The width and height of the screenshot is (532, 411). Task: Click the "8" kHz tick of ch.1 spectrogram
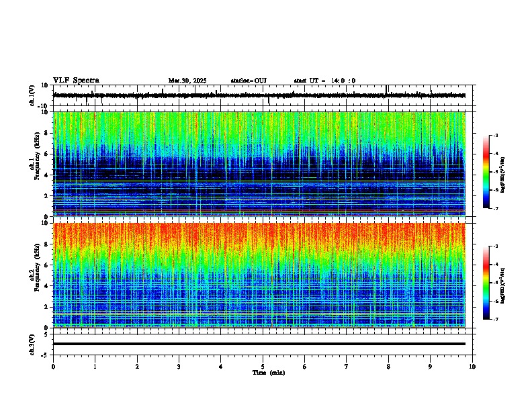click(x=47, y=133)
